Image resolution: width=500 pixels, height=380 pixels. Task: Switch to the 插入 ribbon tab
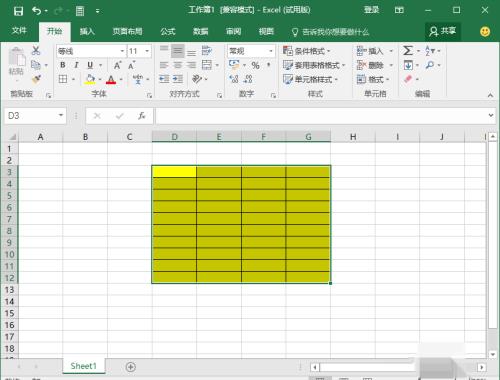(x=87, y=32)
